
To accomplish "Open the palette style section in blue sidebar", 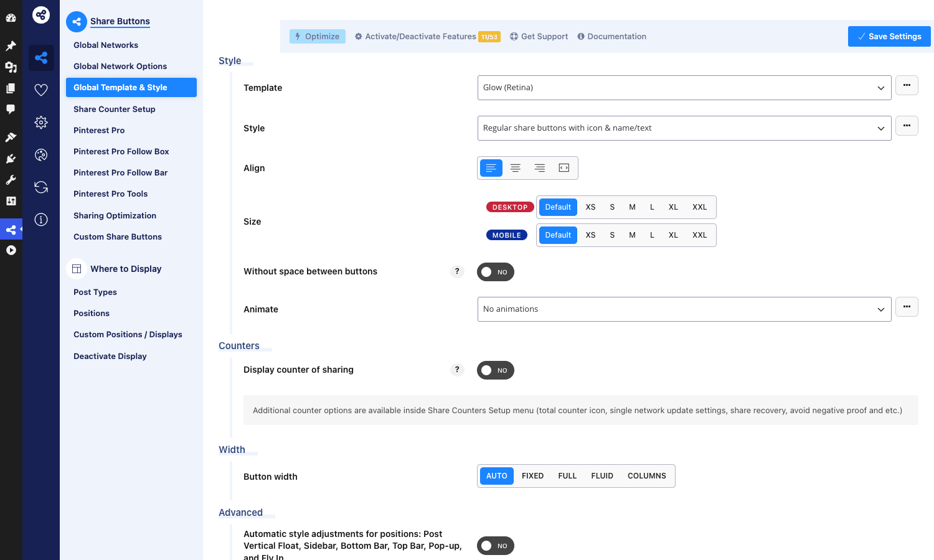I will click(41, 155).
